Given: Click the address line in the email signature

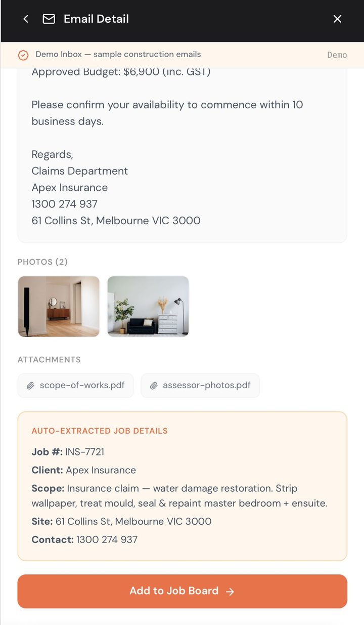Looking at the screenshot, I should click(116, 221).
